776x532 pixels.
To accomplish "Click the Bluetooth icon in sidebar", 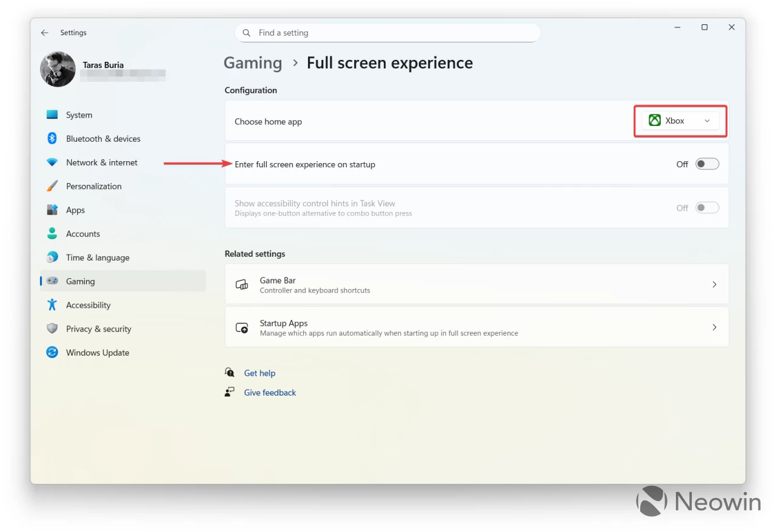I will (52, 139).
